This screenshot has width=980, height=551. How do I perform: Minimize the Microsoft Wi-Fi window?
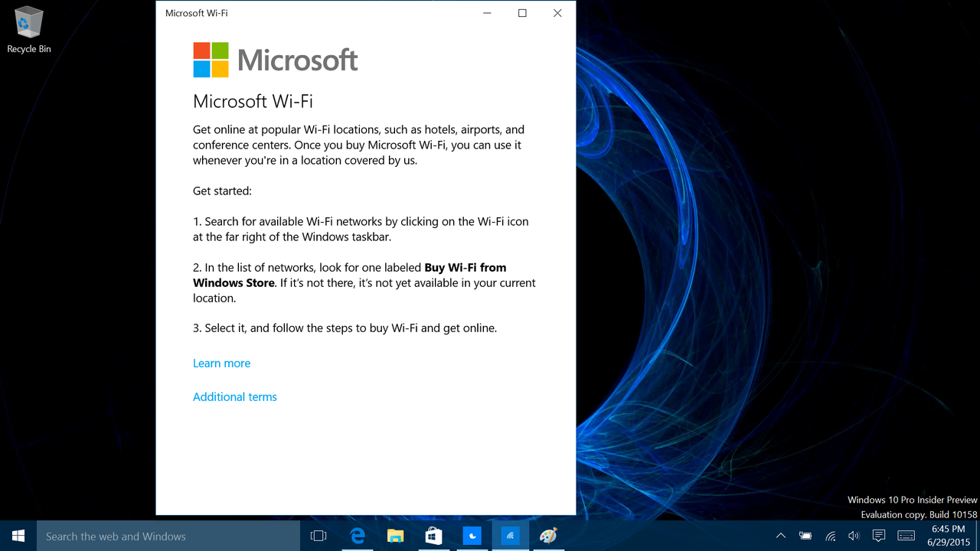point(487,13)
